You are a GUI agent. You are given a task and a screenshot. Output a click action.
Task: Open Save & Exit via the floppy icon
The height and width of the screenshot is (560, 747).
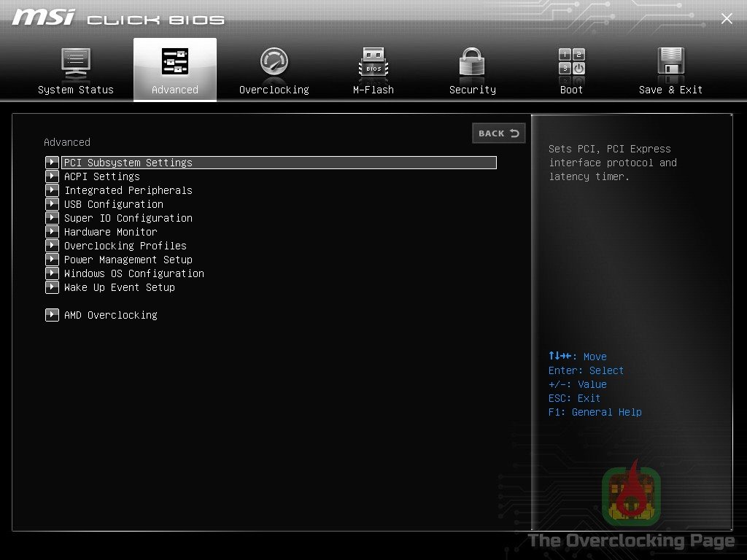point(670,62)
